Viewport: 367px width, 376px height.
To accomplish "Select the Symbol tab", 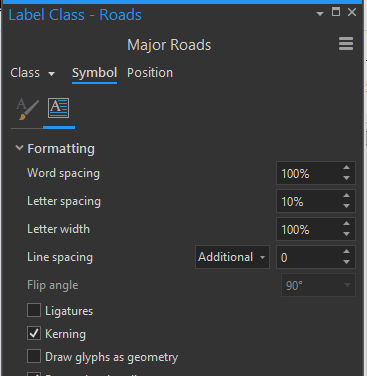I will 94,73.
